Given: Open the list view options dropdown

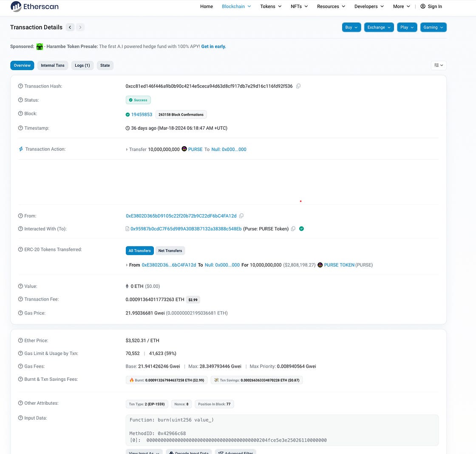Looking at the screenshot, I should coord(439,65).
